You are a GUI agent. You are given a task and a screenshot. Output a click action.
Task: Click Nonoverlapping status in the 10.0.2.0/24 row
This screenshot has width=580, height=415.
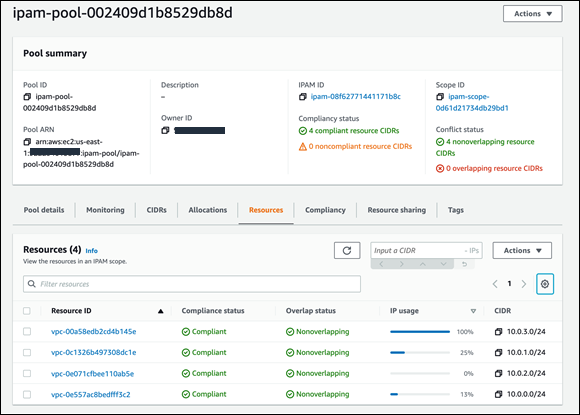pos(318,374)
